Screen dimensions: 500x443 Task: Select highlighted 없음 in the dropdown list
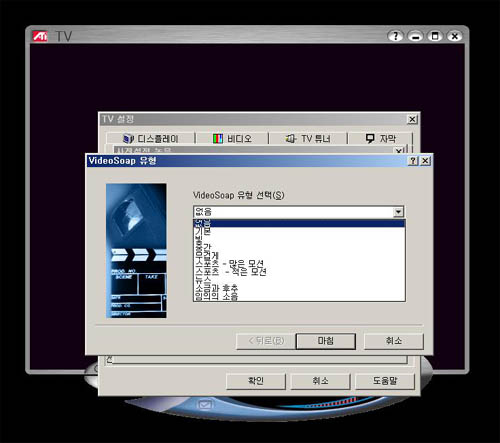(x=299, y=223)
